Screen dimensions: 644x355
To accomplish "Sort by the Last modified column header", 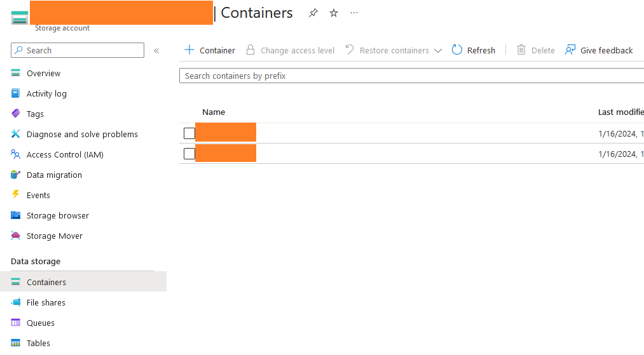I will tap(620, 112).
